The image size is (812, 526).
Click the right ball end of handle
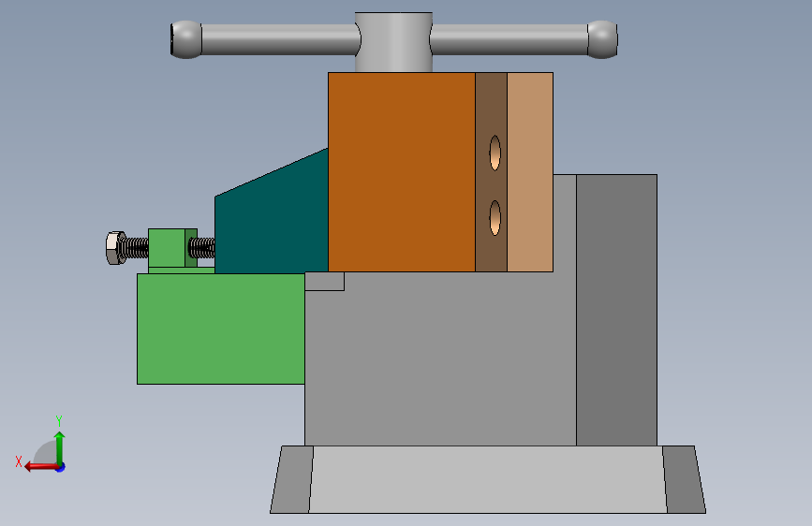(x=602, y=39)
